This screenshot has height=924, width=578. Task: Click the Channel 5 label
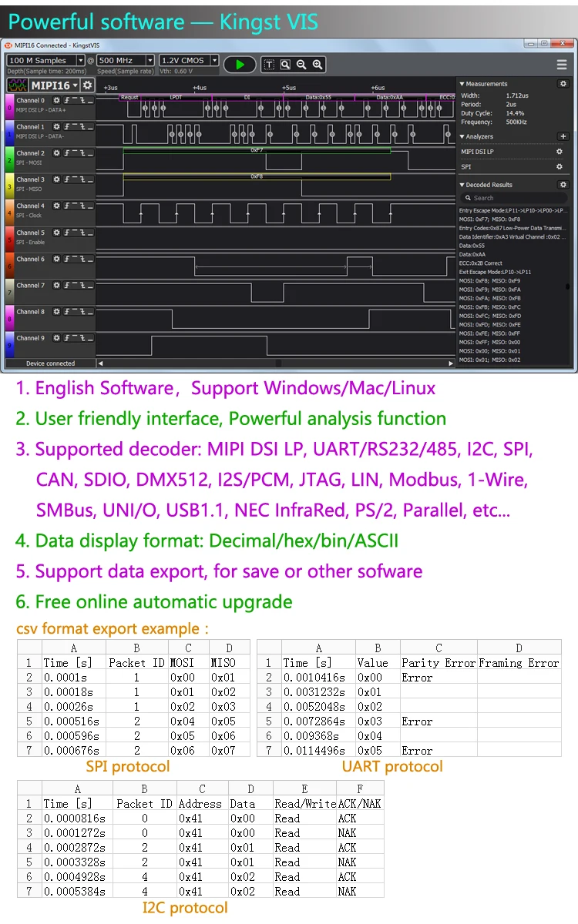31,233
